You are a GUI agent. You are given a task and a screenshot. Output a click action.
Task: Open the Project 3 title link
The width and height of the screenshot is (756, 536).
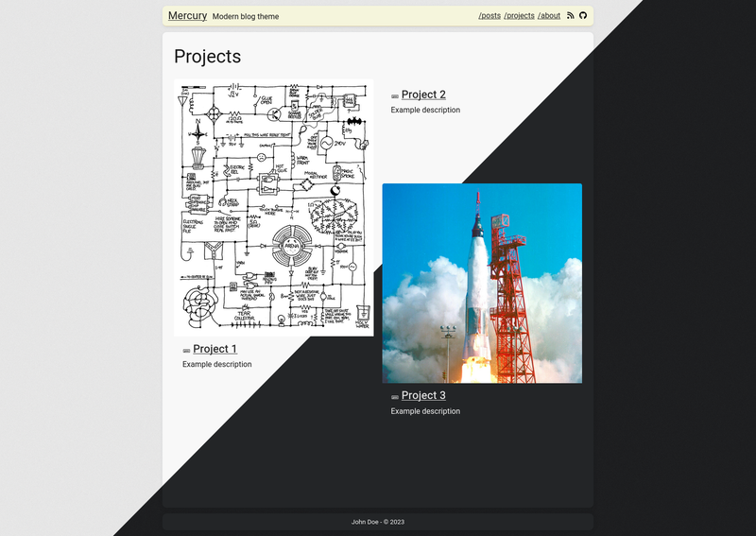tap(423, 395)
